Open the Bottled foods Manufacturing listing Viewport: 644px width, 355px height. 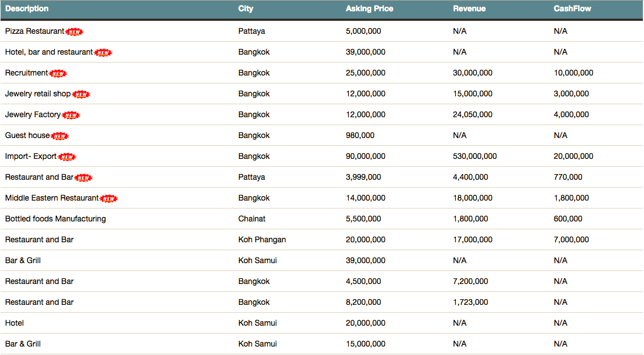click(55, 219)
